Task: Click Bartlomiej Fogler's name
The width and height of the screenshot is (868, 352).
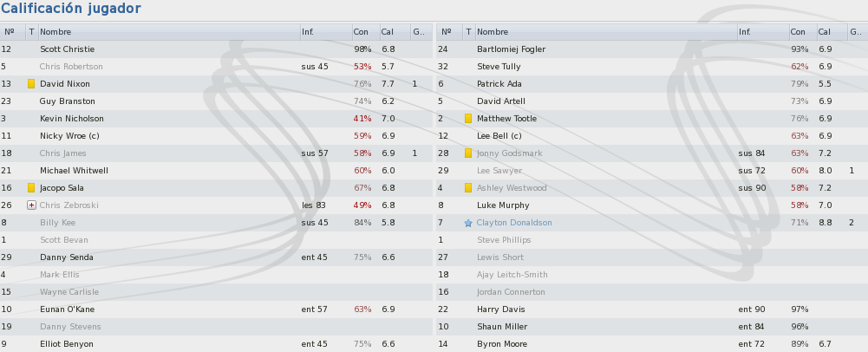Action: pyautogui.click(x=511, y=49)
